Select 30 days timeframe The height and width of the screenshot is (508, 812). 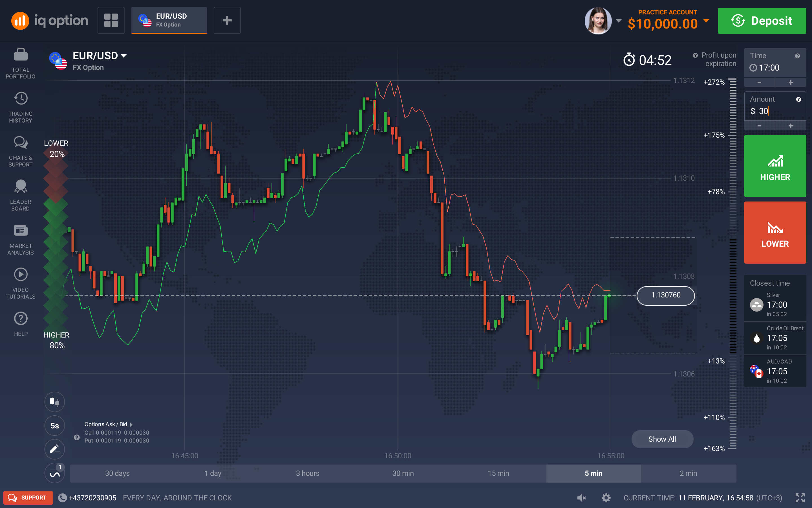click(117, 473)
